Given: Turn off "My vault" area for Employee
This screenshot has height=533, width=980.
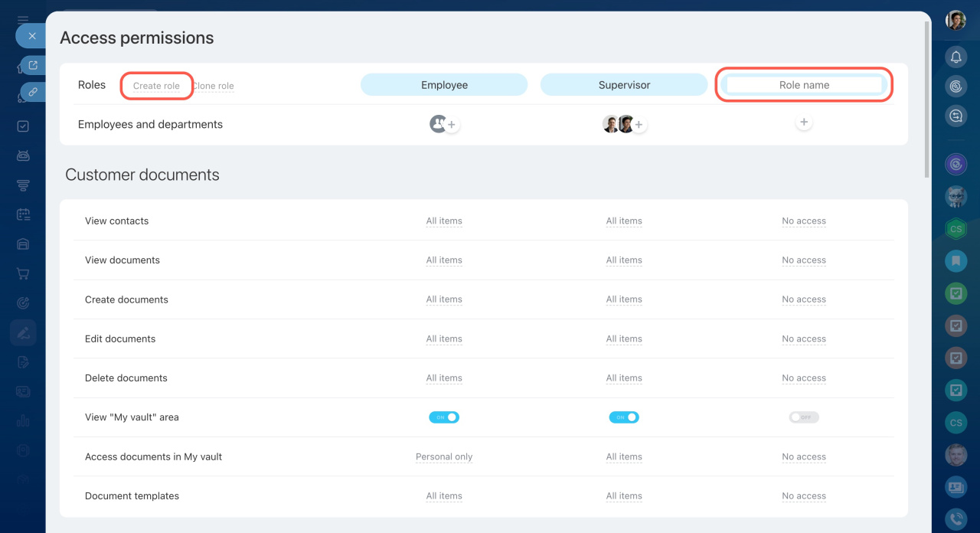Looking at the screenshot, I should click(444, 417).
